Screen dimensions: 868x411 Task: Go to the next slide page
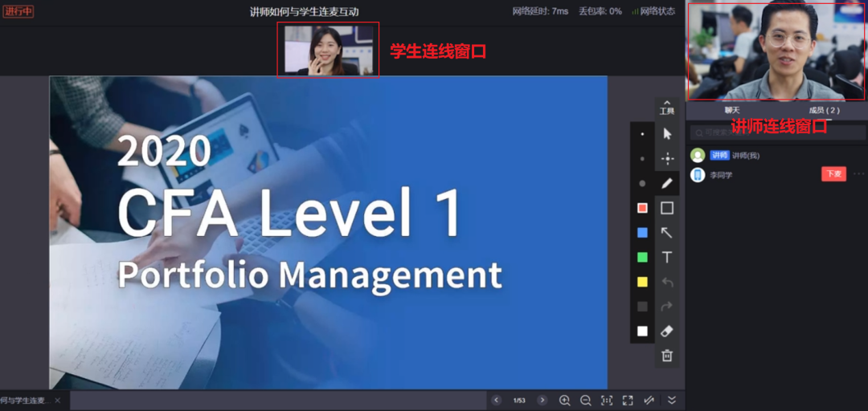point(542,400)
